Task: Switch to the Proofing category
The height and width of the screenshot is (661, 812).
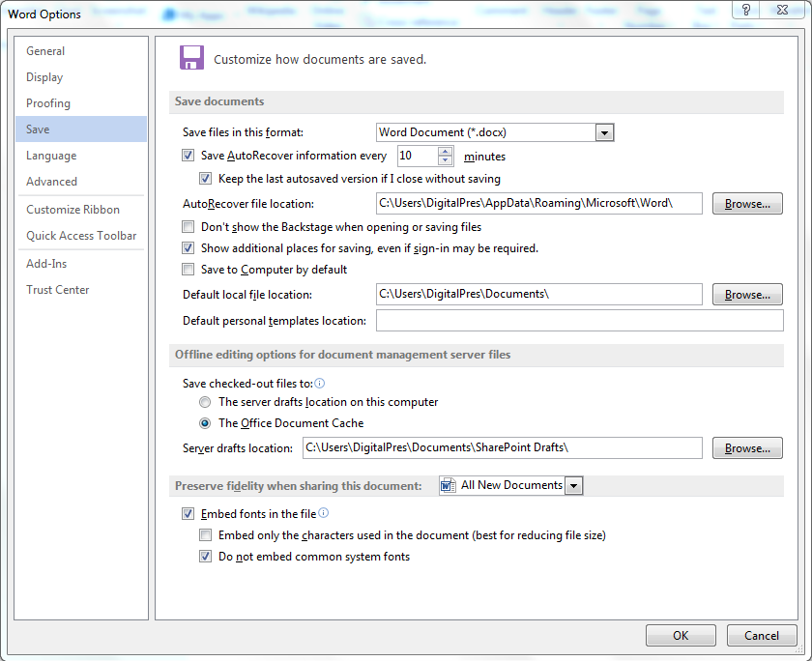Action: pos(48,103)
